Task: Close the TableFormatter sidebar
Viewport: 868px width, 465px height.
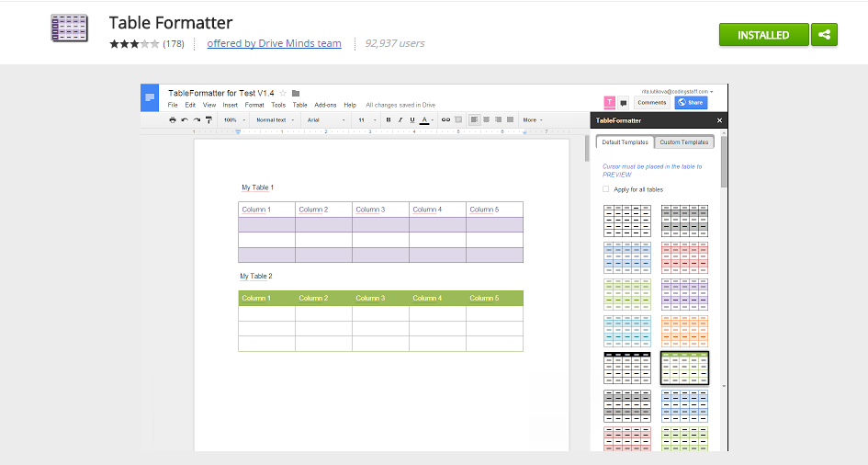Action: [719, 120]
